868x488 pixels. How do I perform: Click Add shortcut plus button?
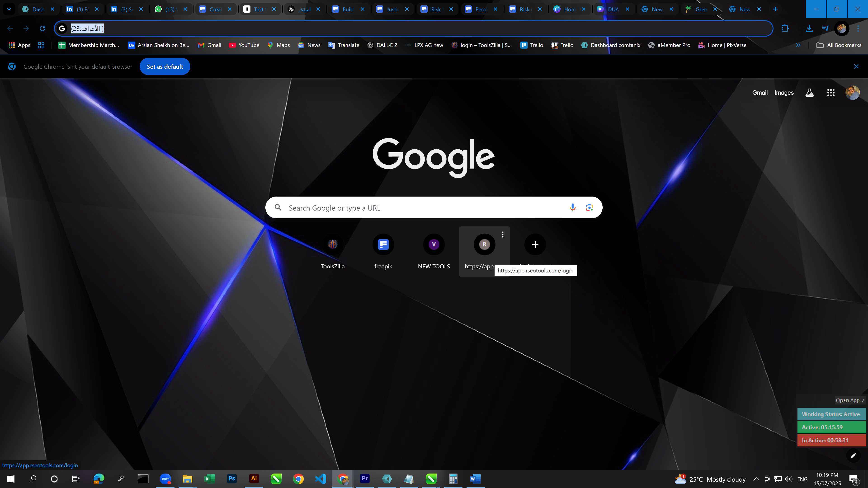click(x=535, y=244)
